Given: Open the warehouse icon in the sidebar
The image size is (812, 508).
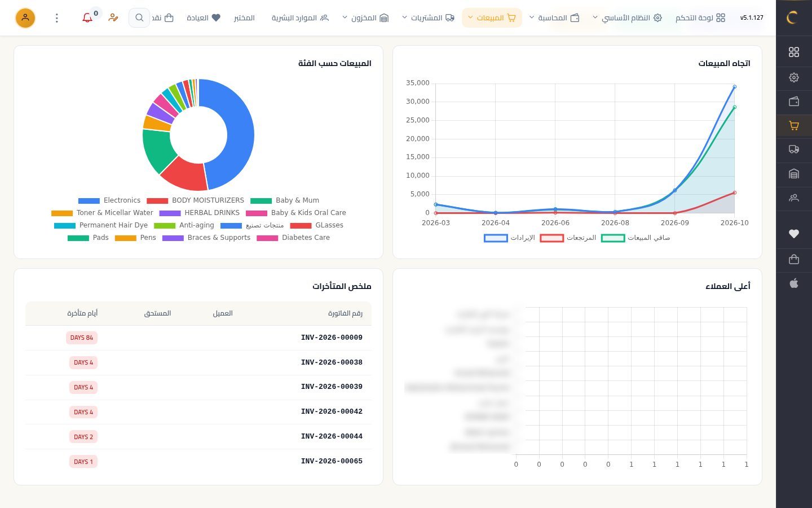Looking at the screenshot, I should [x=794, y=174].
